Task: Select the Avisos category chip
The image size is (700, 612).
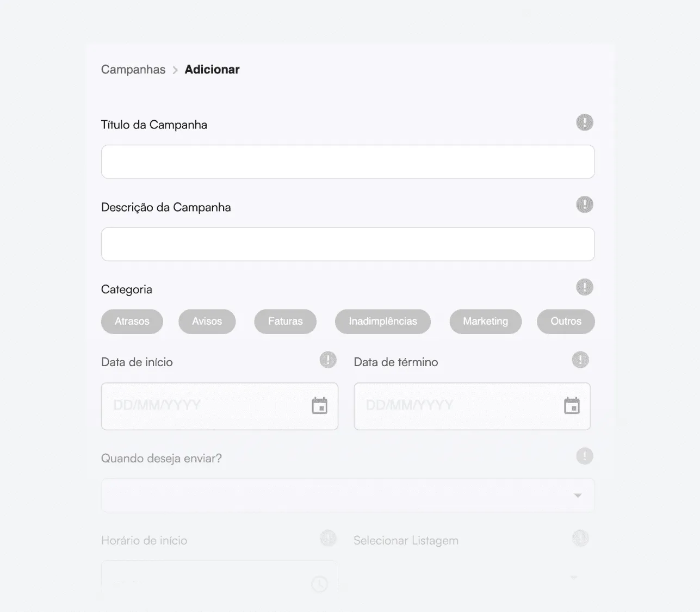Action: [x=207, y=322]
